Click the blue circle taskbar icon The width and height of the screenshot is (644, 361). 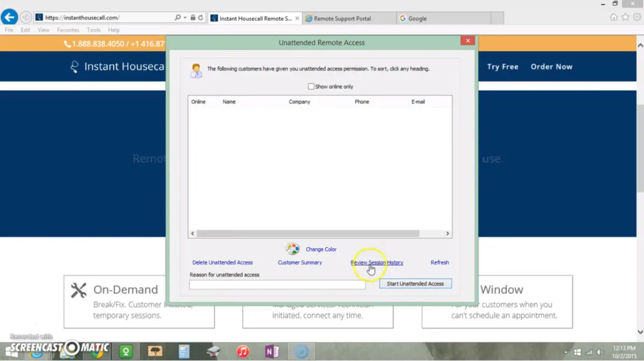tap(302, 351)
